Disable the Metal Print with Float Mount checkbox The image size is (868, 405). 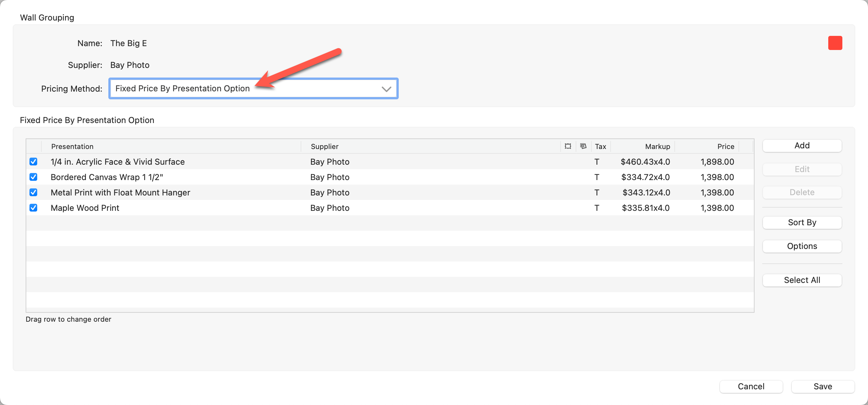click(x=33, y=192)
